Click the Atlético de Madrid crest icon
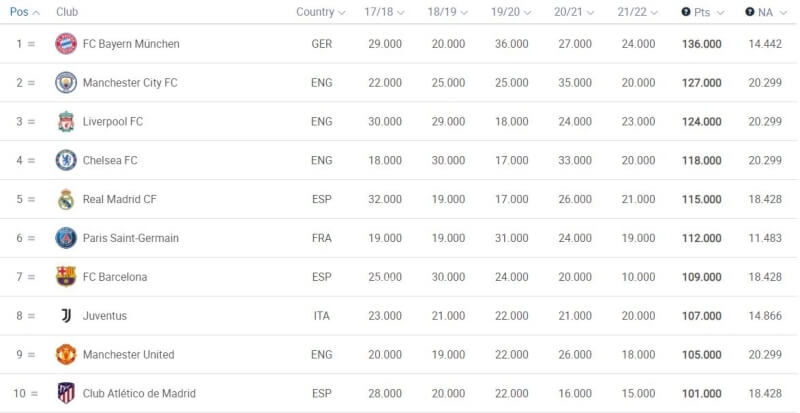 tap(66, 393)
